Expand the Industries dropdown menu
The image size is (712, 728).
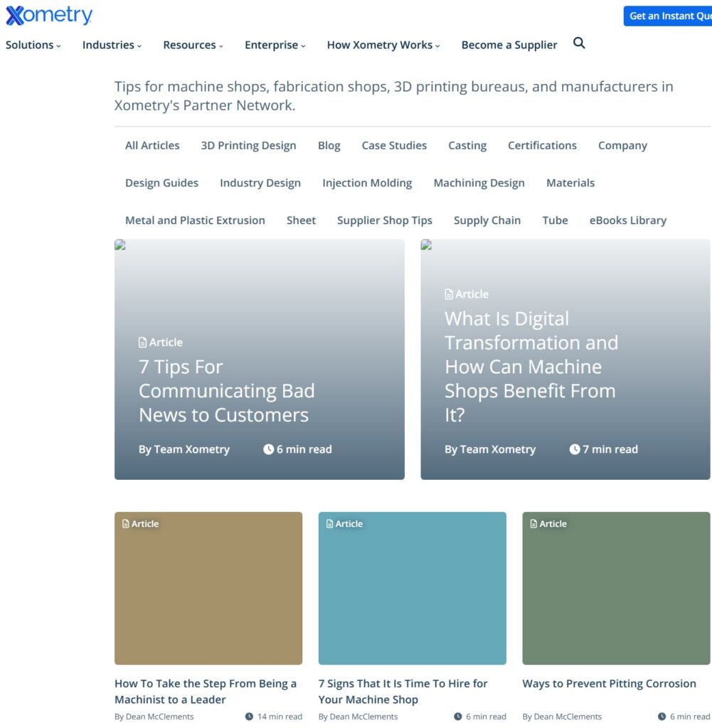click(112, 45)
